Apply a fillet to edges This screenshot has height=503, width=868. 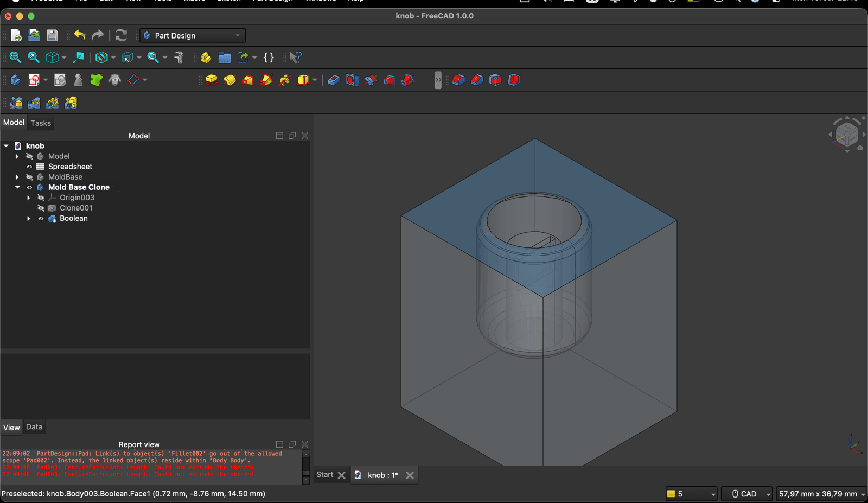(x=458, y=80)
